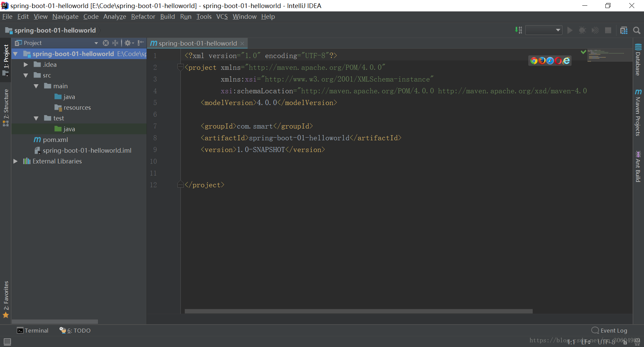Click the Stop square button

(608, 31)
